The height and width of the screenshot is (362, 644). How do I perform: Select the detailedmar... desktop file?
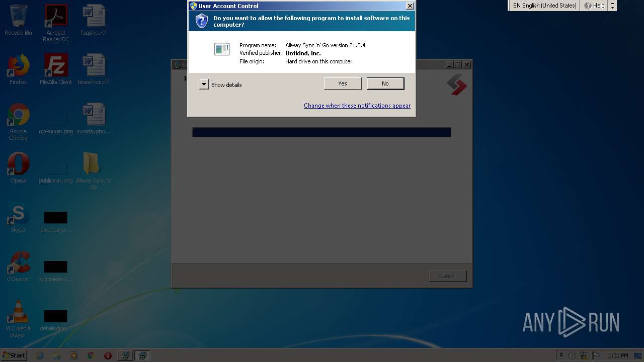coord(56,320)
